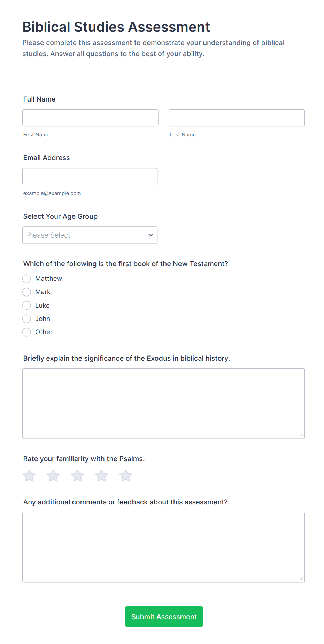Click the Exodus significance text area

click(x=163, y=403)
